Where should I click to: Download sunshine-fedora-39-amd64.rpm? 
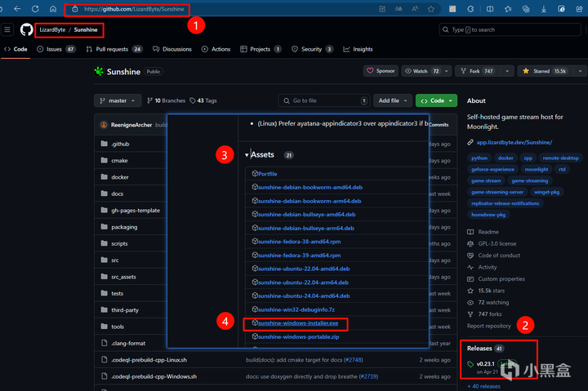click(x=299, y=255)
